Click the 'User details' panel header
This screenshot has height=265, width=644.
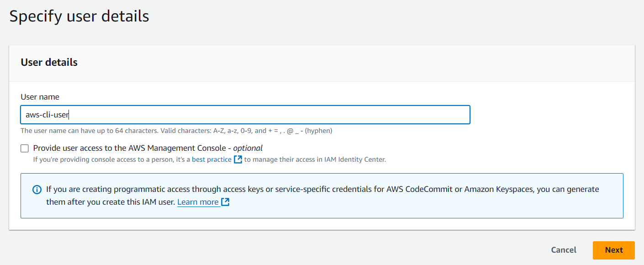tap(49, 63)
